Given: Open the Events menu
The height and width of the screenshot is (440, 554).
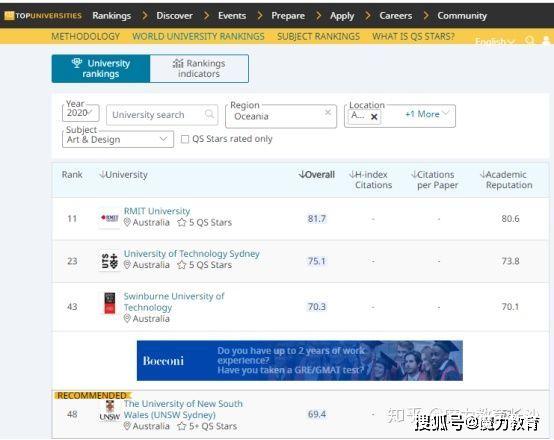Looking at the screenshot, I should [232, 16].
